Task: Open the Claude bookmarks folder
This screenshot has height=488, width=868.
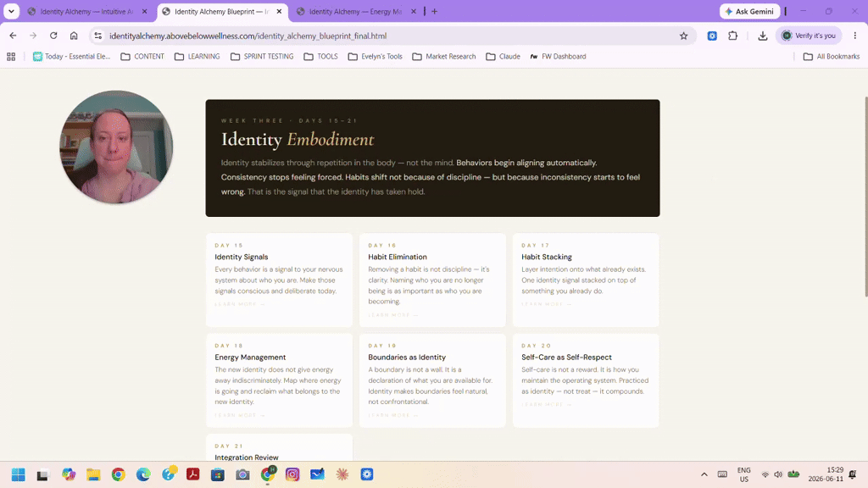Action: pos(503,57)
